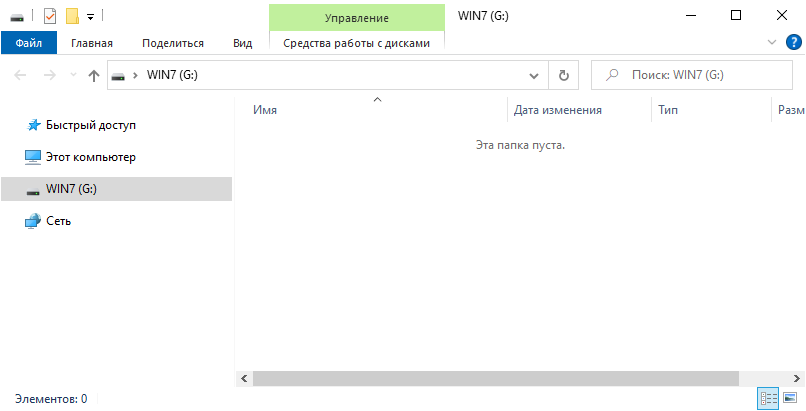
Task: Open Help via blue question mark icon
Action: click(794, 42)
